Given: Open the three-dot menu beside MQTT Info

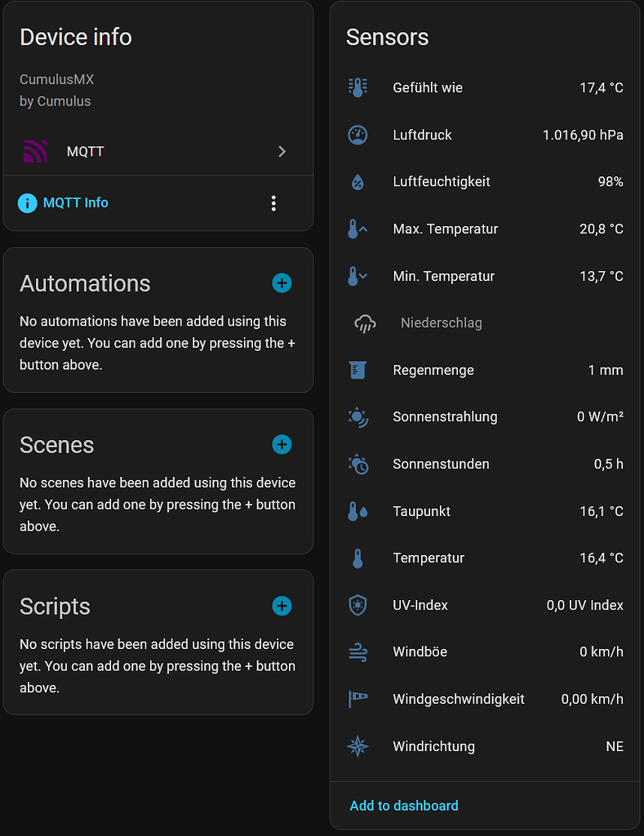Looking at the screenshot, I should pyautogui.click(x=273, y=203).
